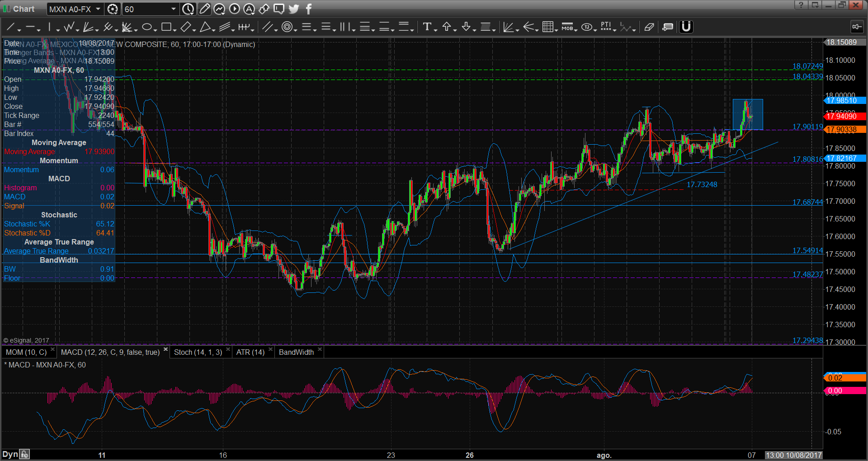Insert an up arrow marker
Viewport: 868px width, 461px height.
[x=447, y=27]
